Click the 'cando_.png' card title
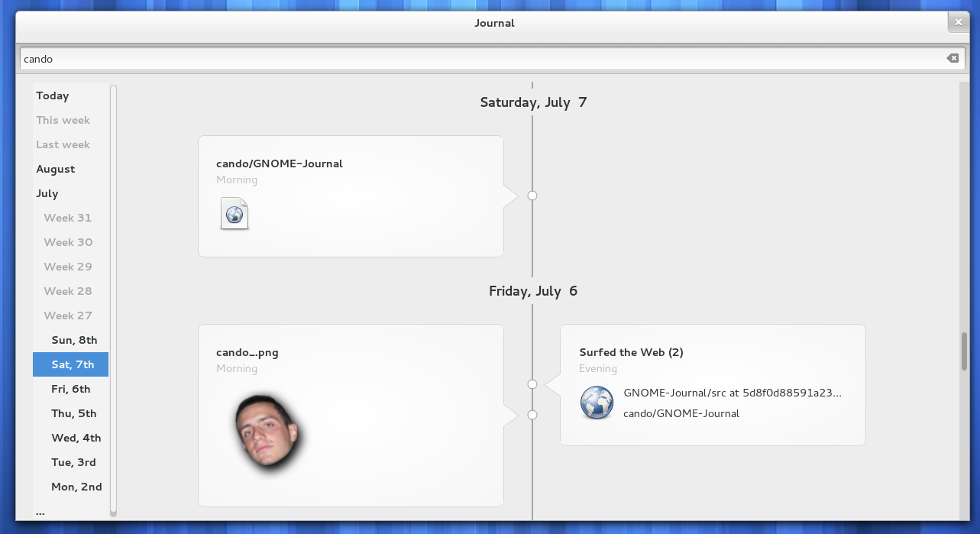 [x=247, y=352]
